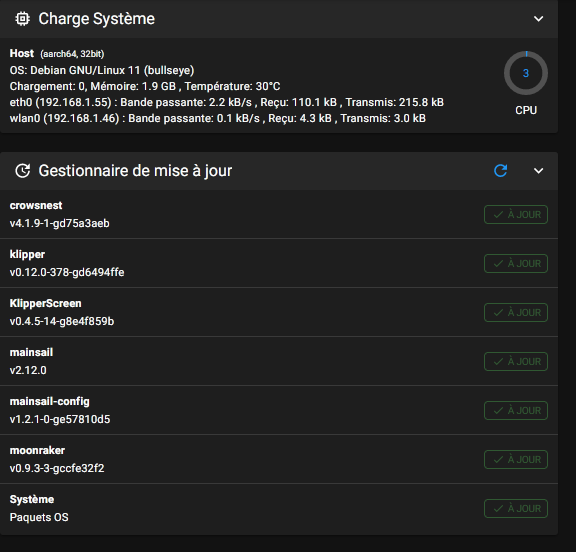The height and width of the screenshot is (552, 576).
Task: Click the OS: Debian GNU/Linux 11 line
Action: [102, 70]
